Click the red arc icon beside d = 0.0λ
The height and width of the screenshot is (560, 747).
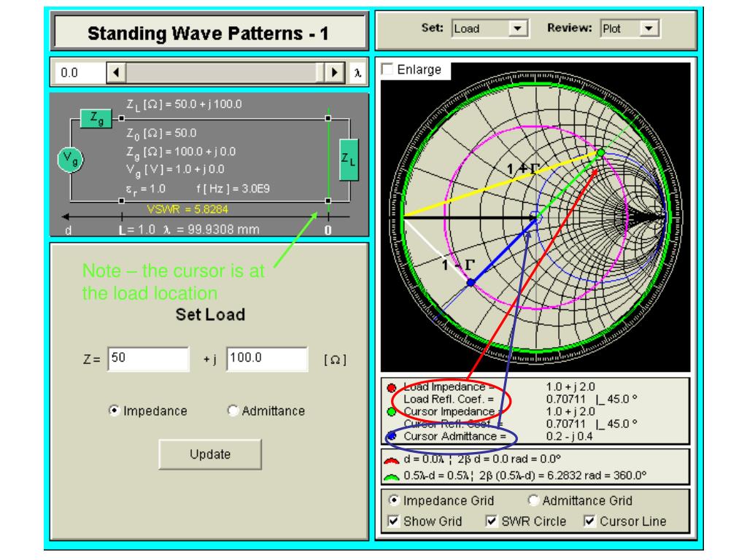(392, 461)
